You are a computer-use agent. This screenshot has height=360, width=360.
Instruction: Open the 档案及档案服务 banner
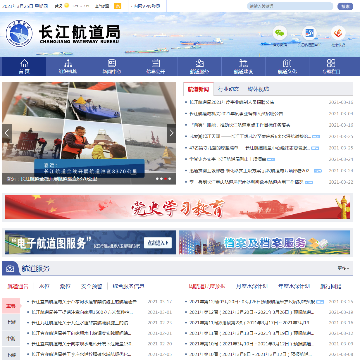[264, 242]
